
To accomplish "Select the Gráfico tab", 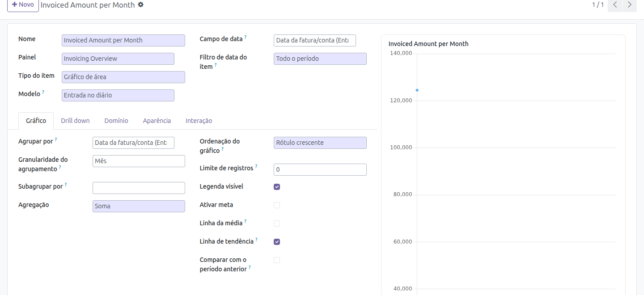I will click(36, 121).
